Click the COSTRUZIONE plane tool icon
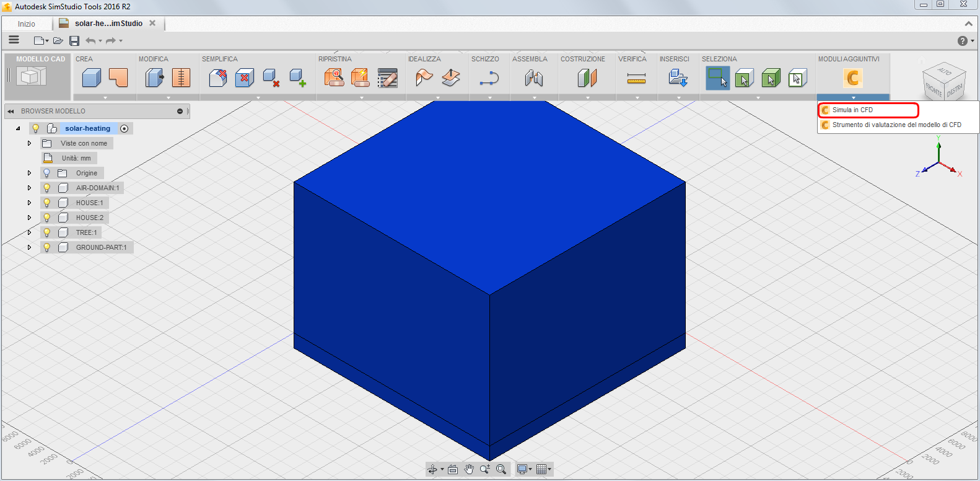The image size is (980, 481). [587, 78]
